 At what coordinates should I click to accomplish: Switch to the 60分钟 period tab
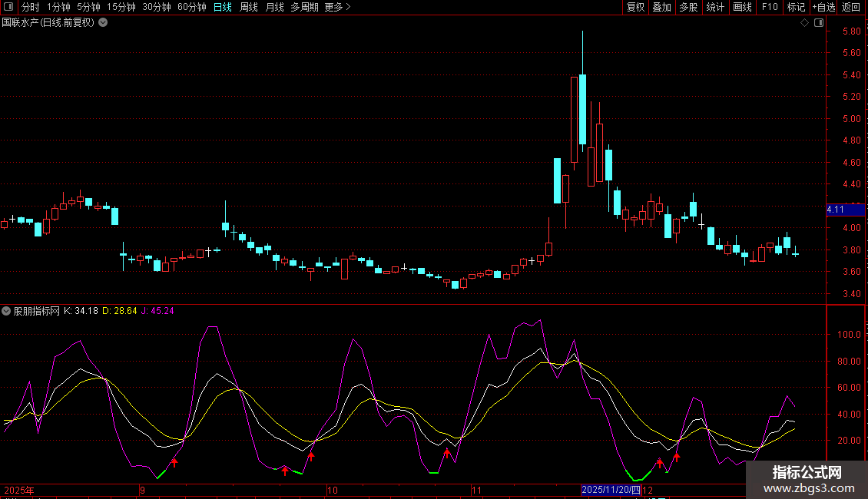(x=191, y=8)
